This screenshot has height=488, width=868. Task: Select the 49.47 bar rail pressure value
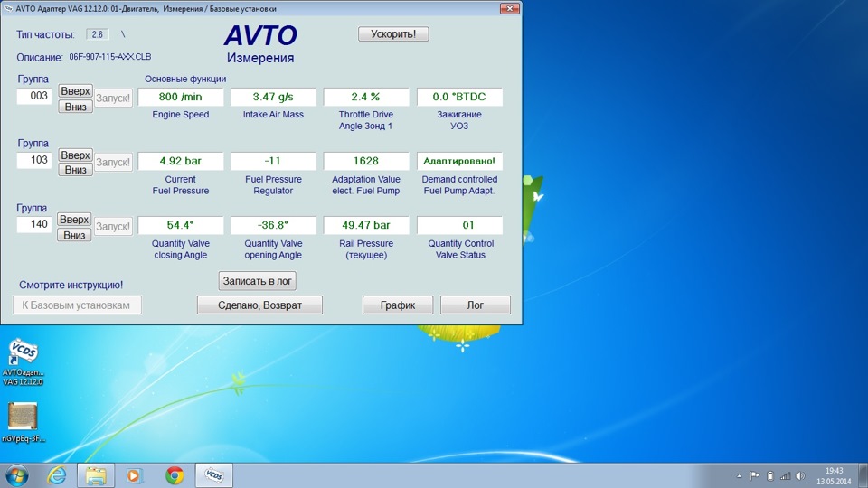[366, 225]
